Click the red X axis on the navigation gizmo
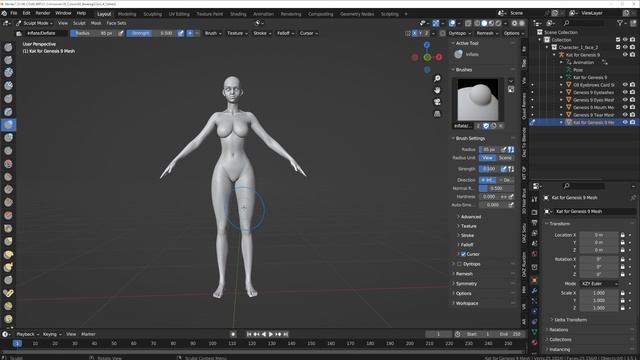Viewport: 640px width, 360px height. [439, 57]
